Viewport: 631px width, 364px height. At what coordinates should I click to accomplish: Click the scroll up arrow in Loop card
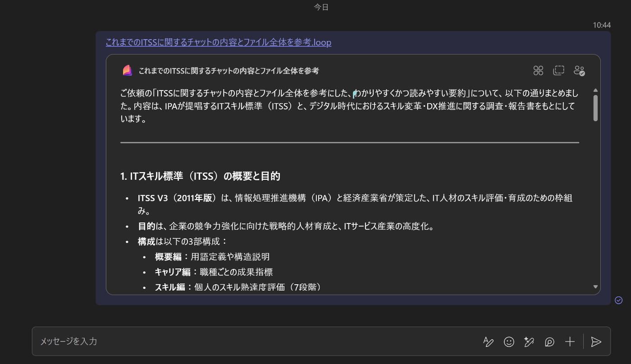(595, 90)
